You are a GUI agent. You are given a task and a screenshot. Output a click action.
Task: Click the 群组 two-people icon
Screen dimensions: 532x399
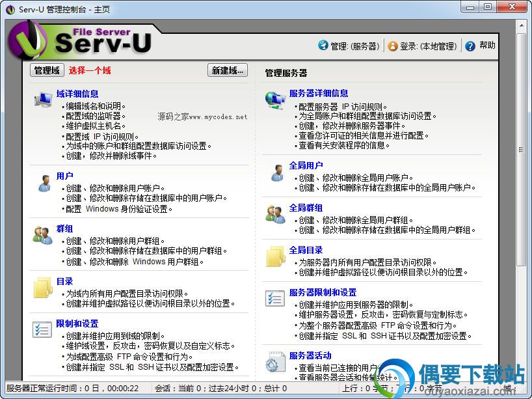coord(42,235)
